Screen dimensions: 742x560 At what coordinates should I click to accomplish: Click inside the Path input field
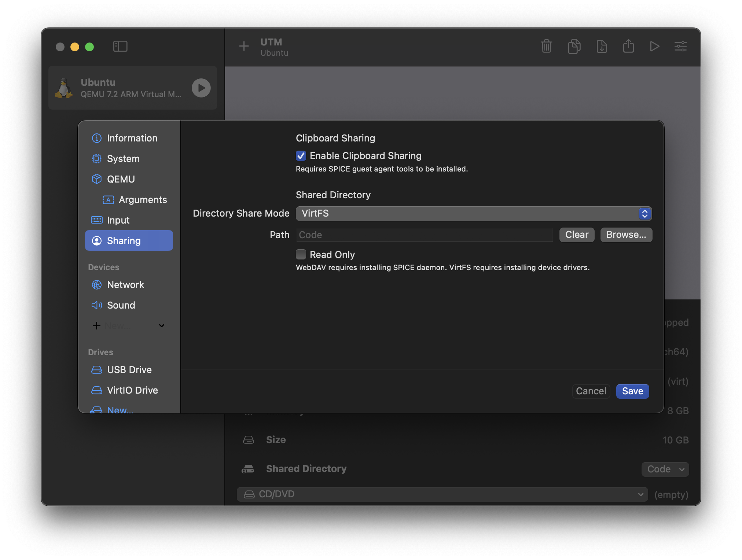click(424, 235)
